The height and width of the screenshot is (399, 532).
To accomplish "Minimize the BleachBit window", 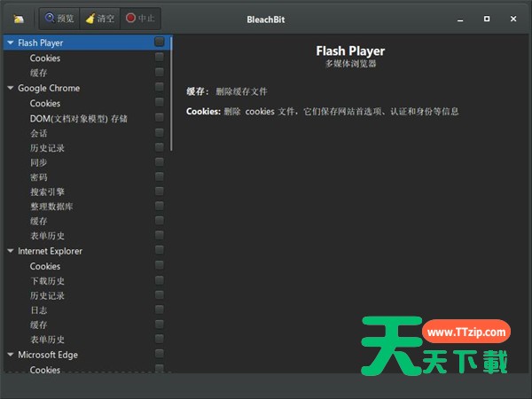I will (460, 19).
